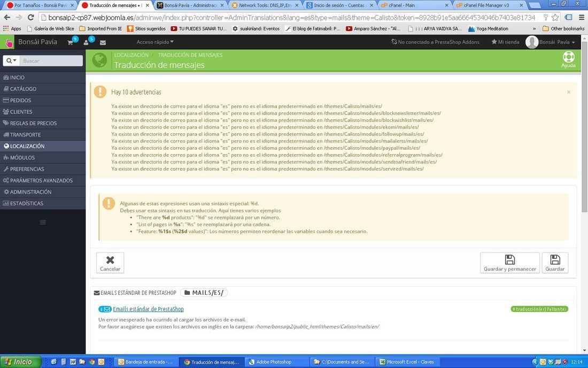The image size is (588, 368).
Task: Click the bar chart icon beside Estadísticas
Action: 6,203
